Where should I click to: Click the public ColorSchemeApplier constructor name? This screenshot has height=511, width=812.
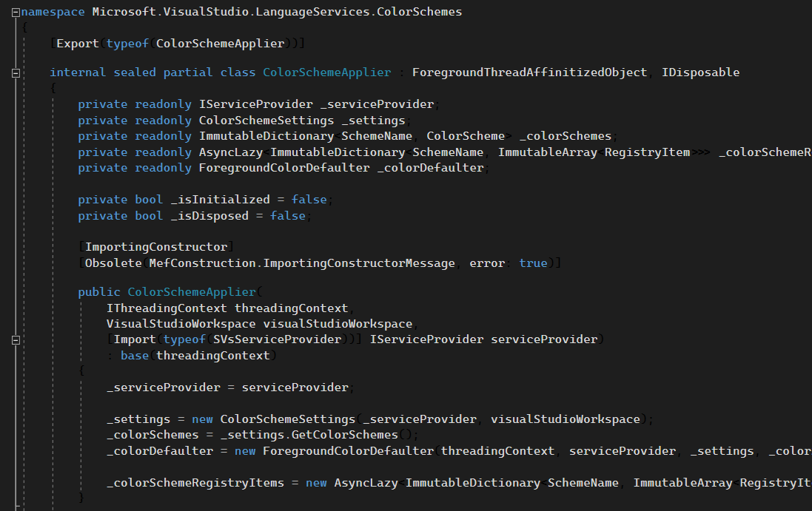click(192, 292)
